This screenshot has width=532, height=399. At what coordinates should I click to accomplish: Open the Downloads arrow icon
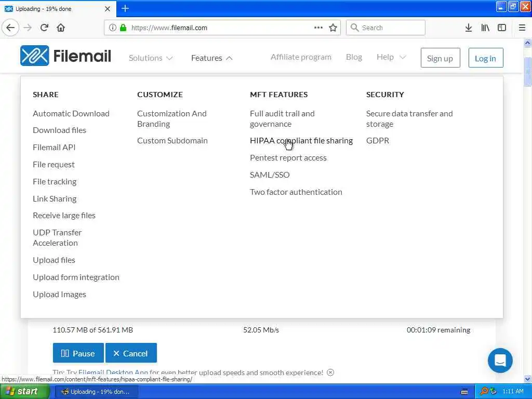(469, 28)
